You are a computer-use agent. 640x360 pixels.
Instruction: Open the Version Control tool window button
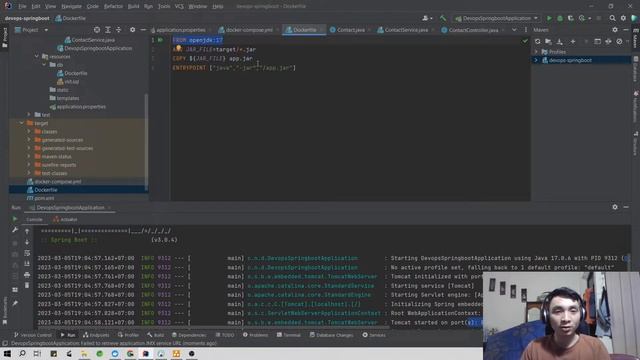click(x=33, y=335)
